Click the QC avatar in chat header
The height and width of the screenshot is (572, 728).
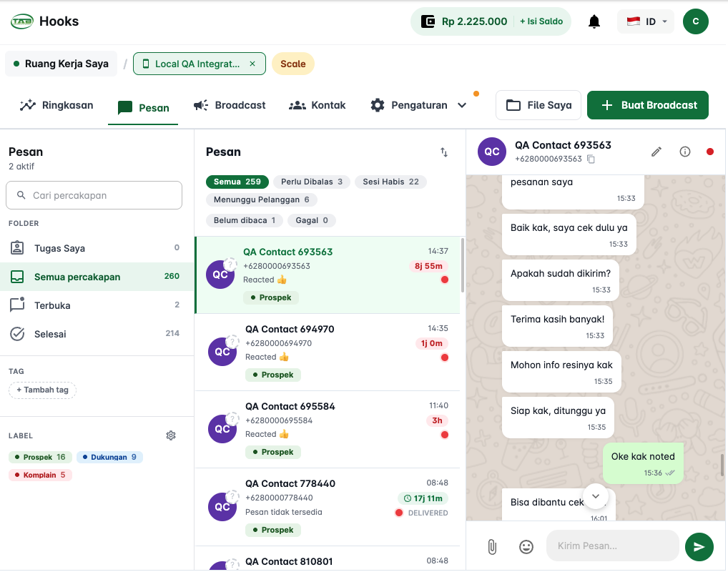492,152
